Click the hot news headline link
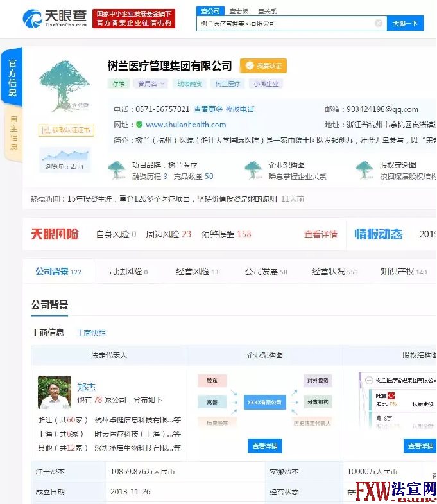This screenshot has width=437, height=504. tap(172, 198)
